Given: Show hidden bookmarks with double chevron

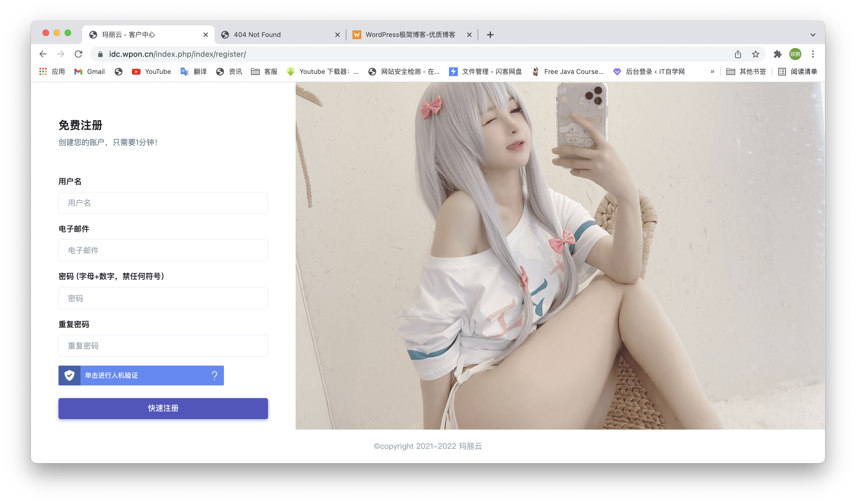Looking at the screenshot, I should point(712,72).
